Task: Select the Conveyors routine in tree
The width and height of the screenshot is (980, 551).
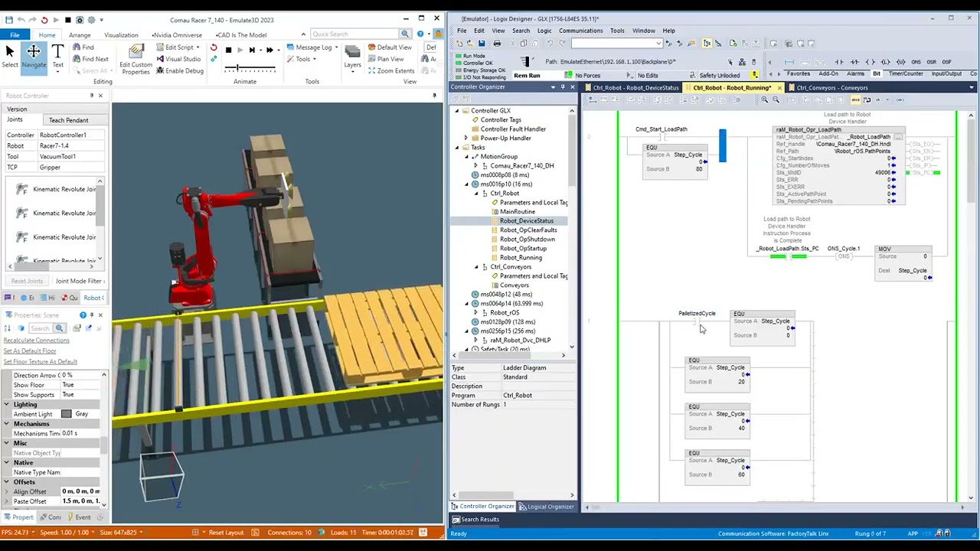Action: [514, 285]
